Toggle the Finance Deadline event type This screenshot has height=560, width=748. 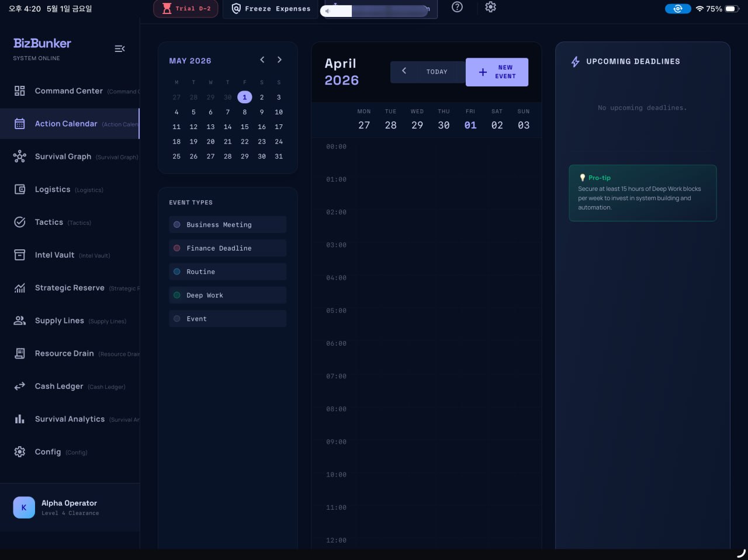228,248
